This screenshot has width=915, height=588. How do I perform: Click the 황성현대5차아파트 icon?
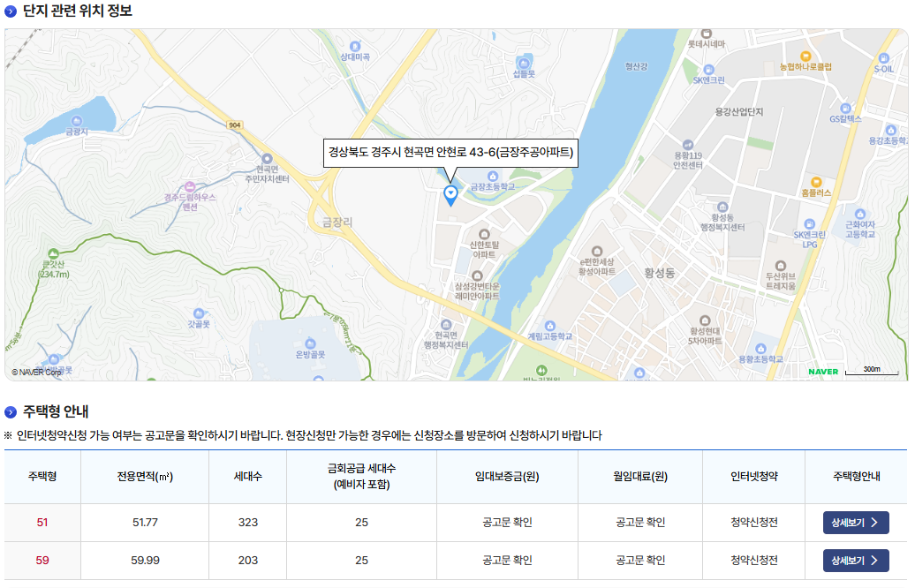(704, 320)
